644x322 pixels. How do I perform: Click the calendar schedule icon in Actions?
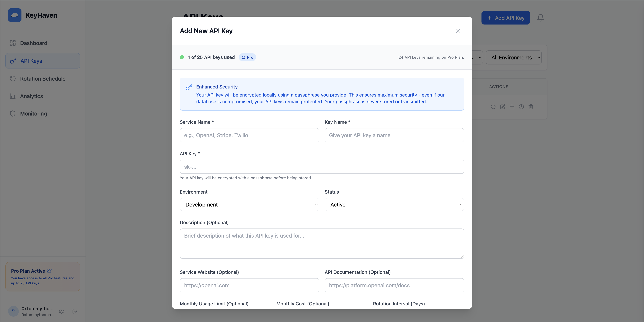coord(512,107)
